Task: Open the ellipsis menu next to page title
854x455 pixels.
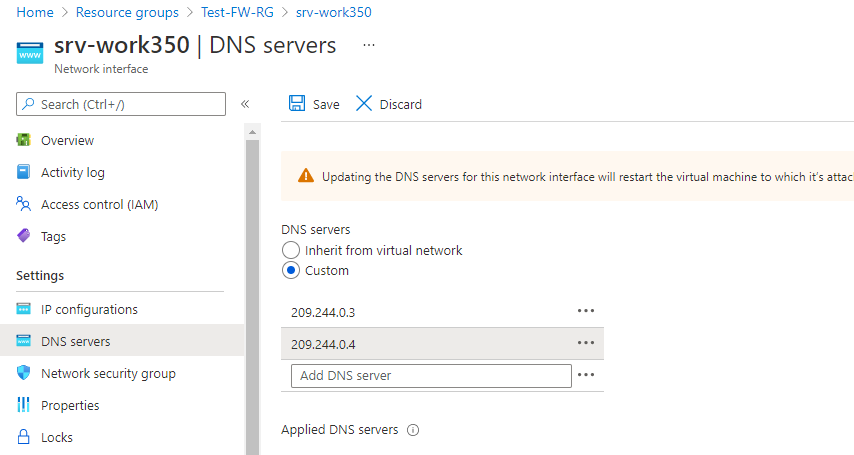Action: 369,45
